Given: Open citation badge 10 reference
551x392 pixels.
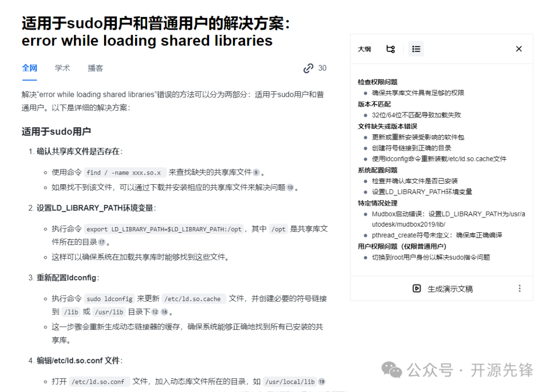Looking at the screenshot, I should pos(290,188).
